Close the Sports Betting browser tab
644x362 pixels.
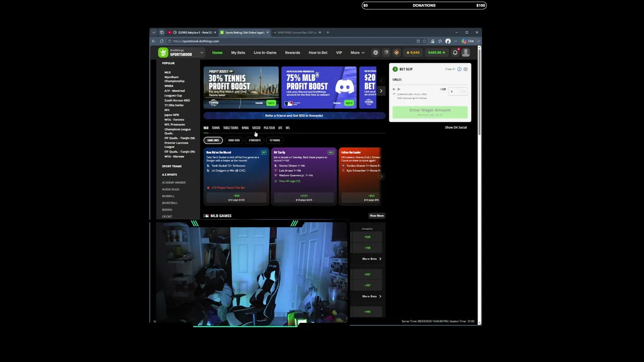click(x=268, y=33)
